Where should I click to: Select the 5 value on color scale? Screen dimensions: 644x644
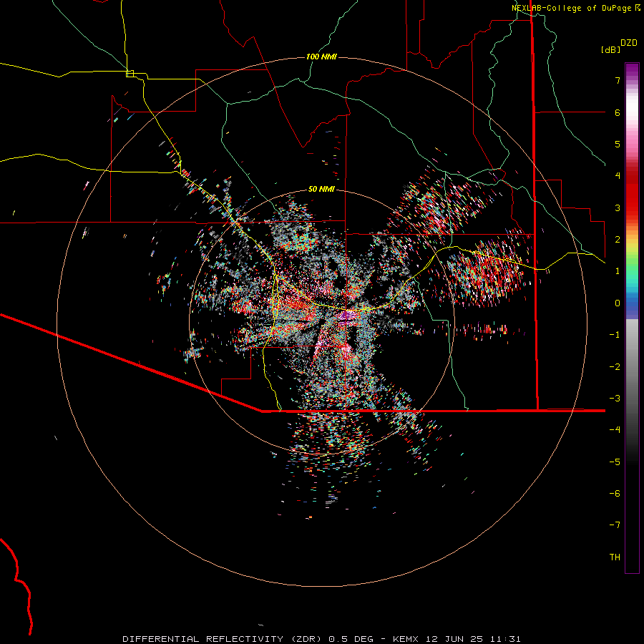(x=618, y=144)
